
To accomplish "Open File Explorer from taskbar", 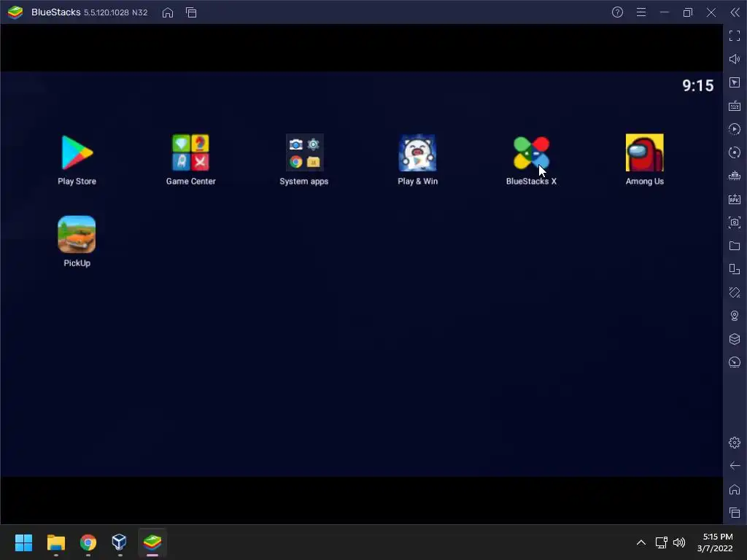I will [x=55, y=542].
